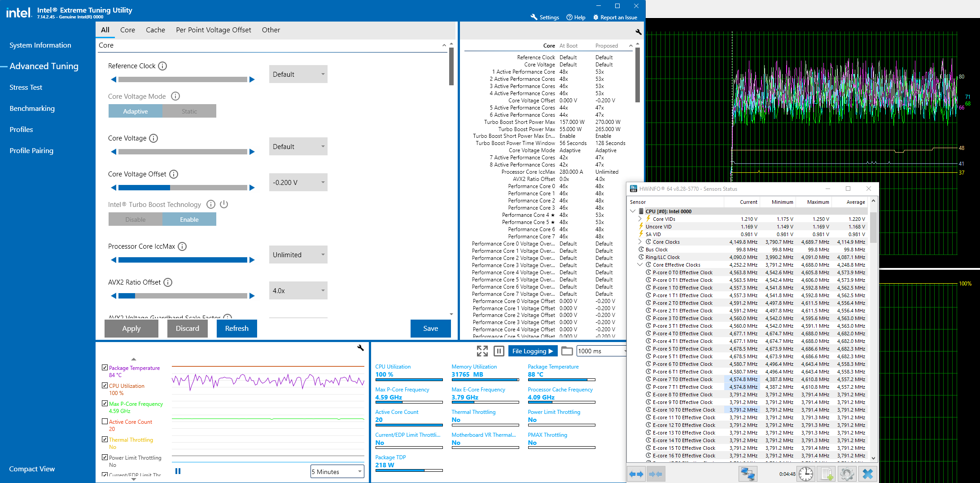Show info for Core Voltage Mode

[176, 96]
